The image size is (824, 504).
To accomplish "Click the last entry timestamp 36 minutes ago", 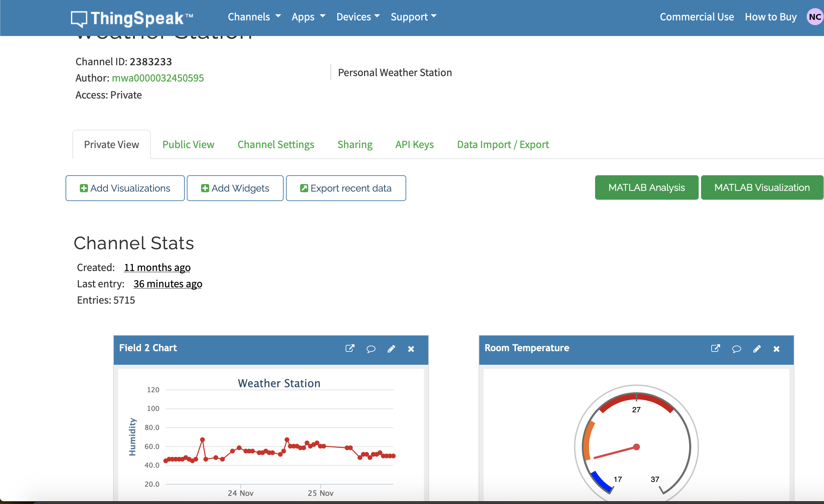I will (x=167, y=283).
